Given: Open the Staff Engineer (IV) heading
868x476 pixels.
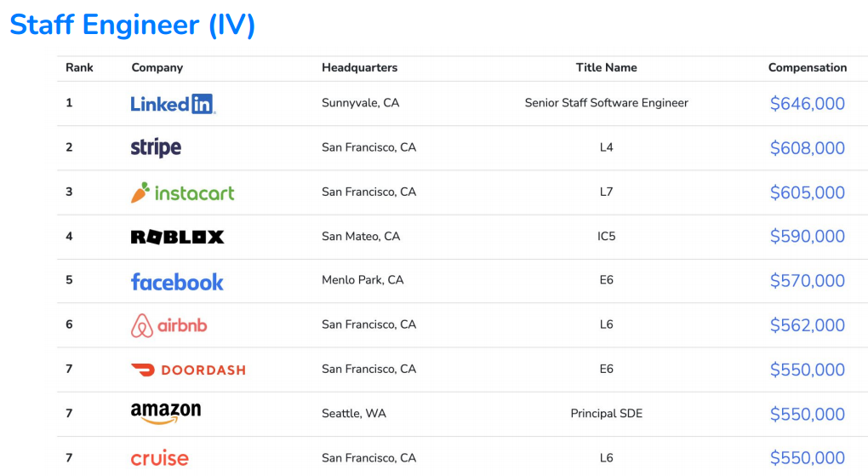Looking at the screenshot, I should tap(133, 25).
